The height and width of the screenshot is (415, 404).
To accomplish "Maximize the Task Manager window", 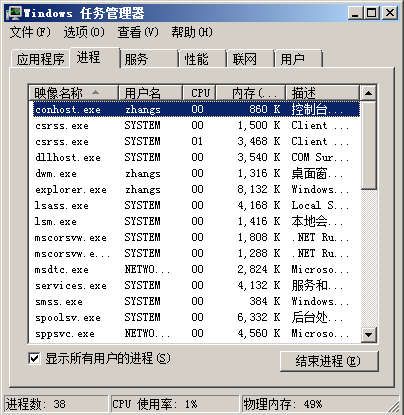I will click(x=372, y=13).
